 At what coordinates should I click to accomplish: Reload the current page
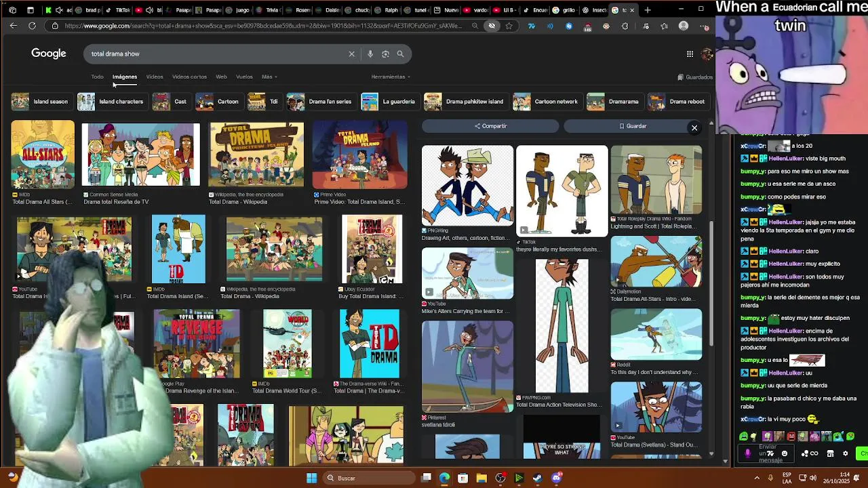[x=32, y=26]
